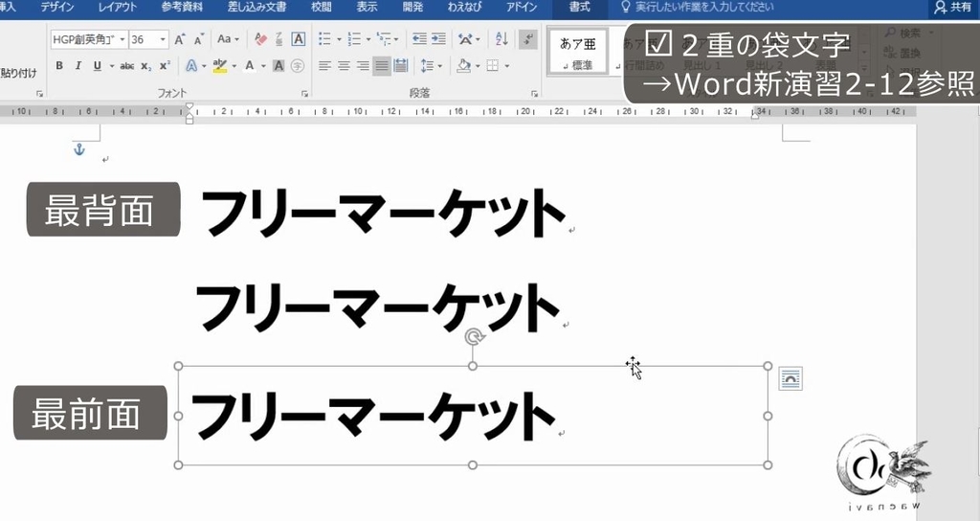The width and height of the screenshot is (980, 521).
Task: Click sort A-Z icon
Action: (x=501, y=39)
